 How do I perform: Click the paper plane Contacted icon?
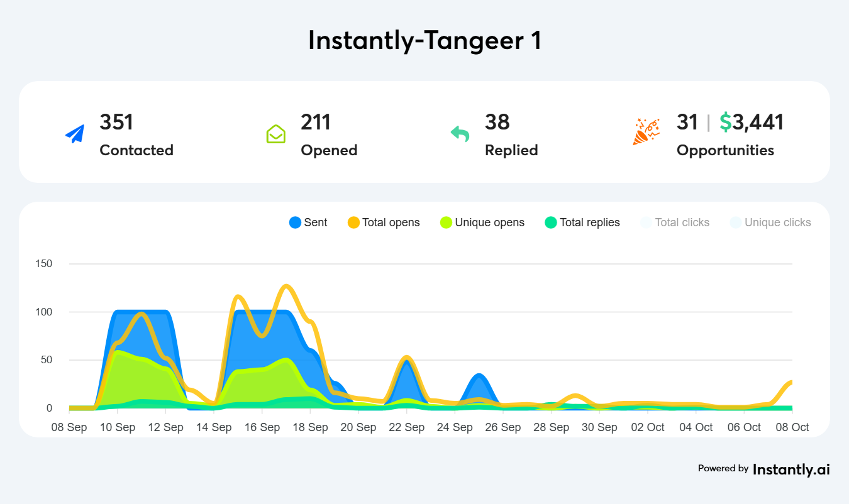point(75,133)
